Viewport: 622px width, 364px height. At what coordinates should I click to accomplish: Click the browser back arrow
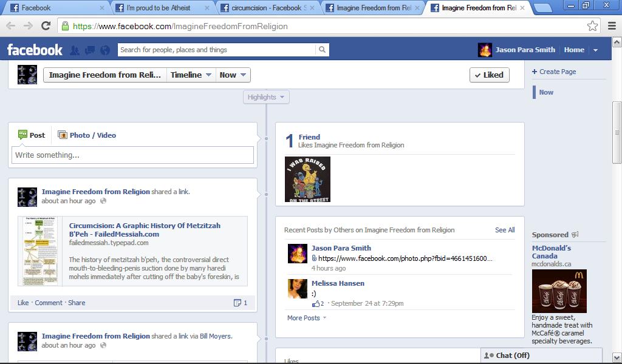(x=11, y=26)
